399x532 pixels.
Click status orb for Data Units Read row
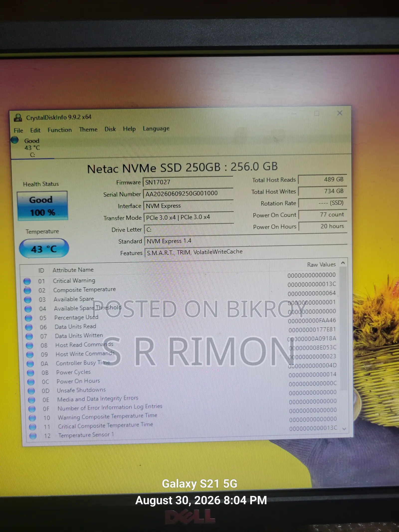click(x=29, y=327)
